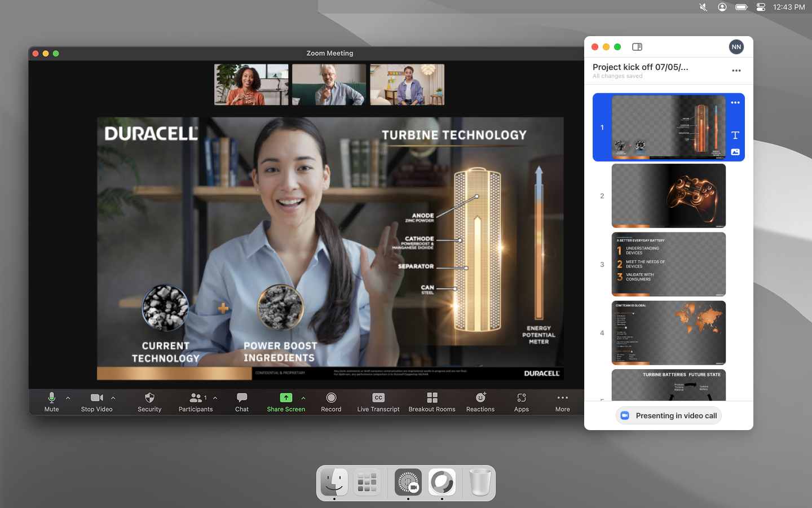
Task: Expand arrow next to Participants
Action: [x=215, y=398]
